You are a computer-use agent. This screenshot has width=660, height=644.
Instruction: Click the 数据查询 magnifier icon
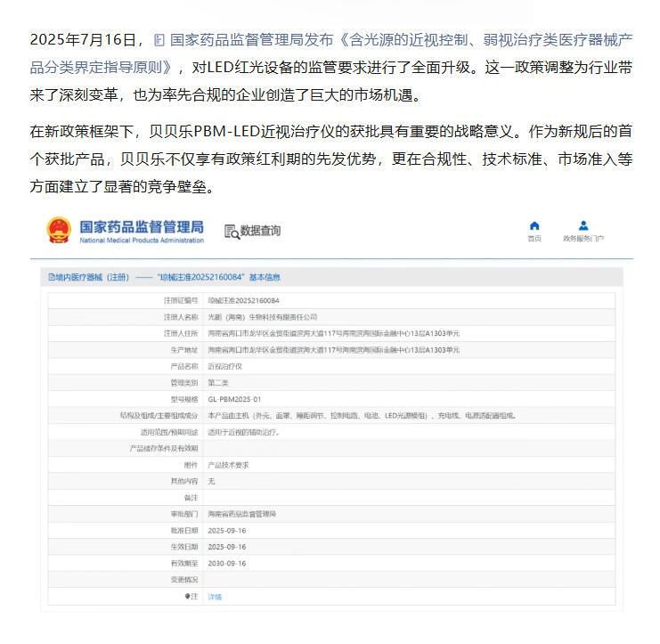tap(232, 232)
